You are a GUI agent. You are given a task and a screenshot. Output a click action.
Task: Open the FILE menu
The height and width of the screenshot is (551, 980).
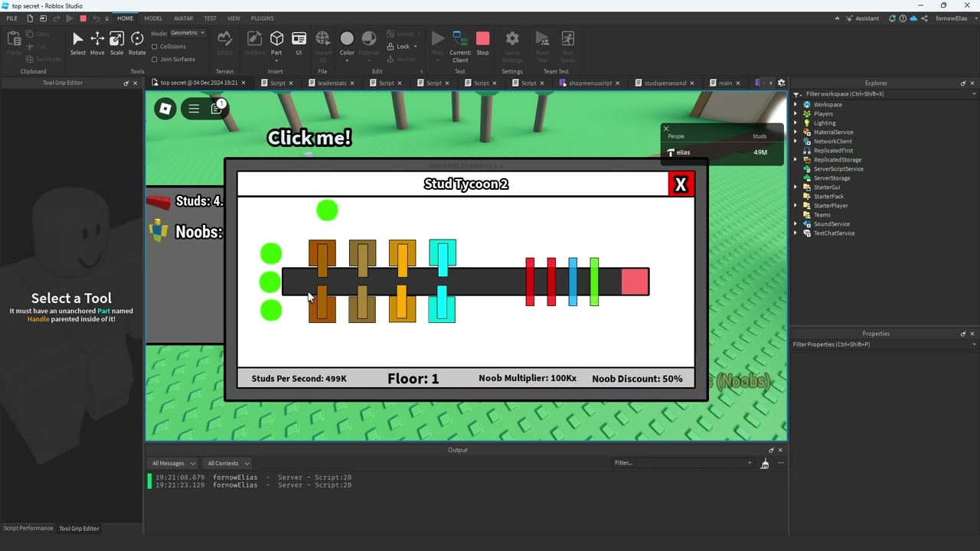coord(11,18)
